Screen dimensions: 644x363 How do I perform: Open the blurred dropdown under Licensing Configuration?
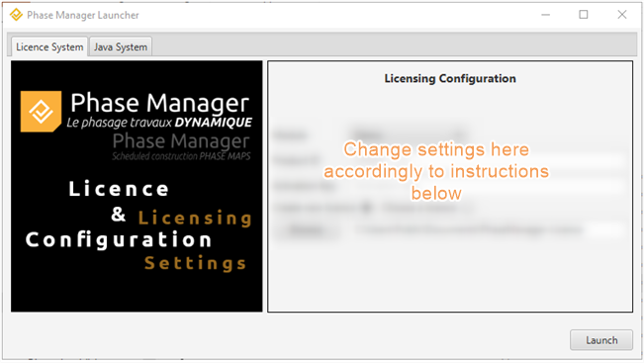[x=408, y=135]
